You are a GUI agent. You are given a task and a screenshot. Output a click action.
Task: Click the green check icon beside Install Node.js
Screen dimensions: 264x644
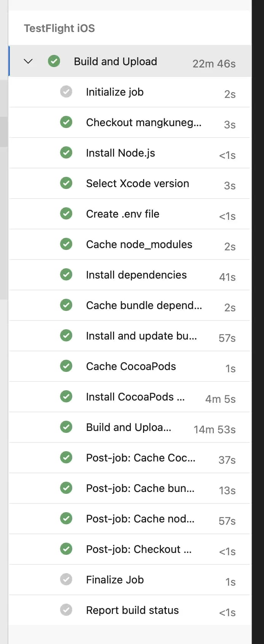click(66, 152)
